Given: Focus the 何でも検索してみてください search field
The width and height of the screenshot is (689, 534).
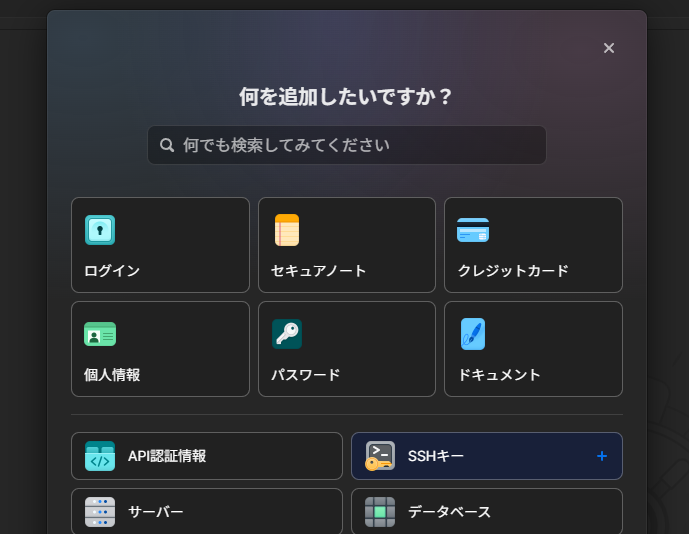Looking at the screenshot, I should pyautogui.click(x=360, y=145).
